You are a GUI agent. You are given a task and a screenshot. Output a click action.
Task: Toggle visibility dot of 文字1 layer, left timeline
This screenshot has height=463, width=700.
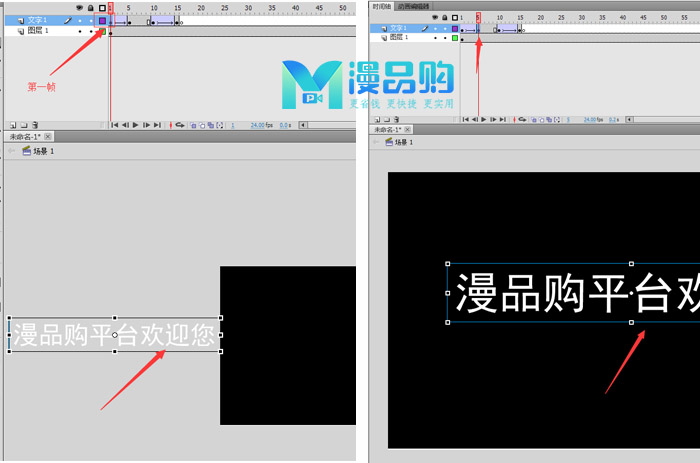point(80,21)
